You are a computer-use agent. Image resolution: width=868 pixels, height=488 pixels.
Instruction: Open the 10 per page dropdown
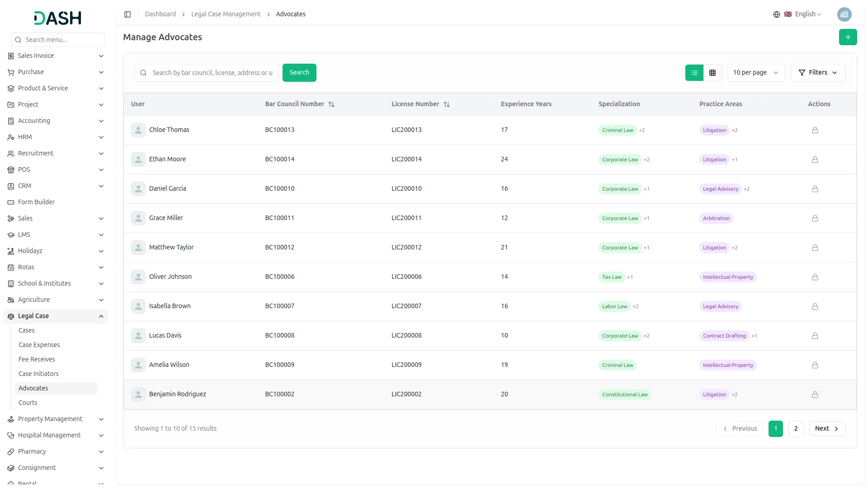click(755, 73)
